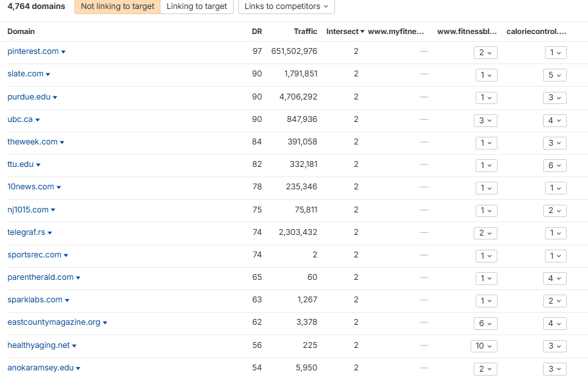This screenshot has width=588, height=380.
Task: Click DR value 97 for pinterest.com
Action: pyautogui.click(x=257, y=51)
